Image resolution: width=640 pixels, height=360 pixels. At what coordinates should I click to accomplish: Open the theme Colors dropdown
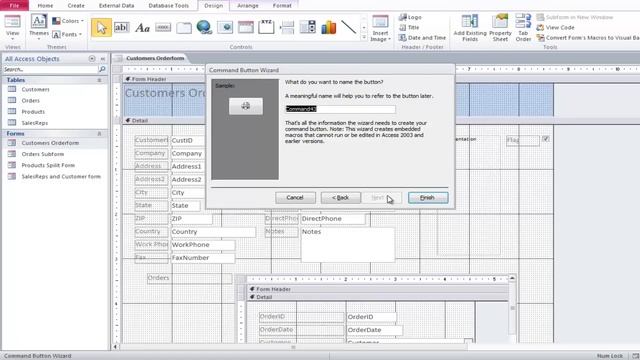(68, 21)
